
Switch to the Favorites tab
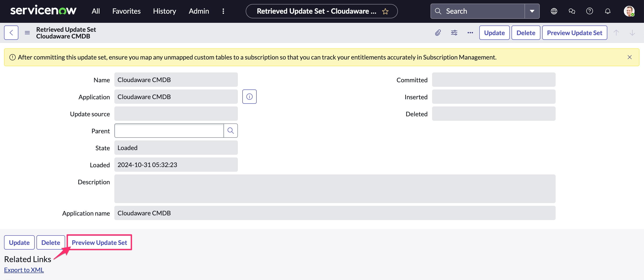coord(126,11)
